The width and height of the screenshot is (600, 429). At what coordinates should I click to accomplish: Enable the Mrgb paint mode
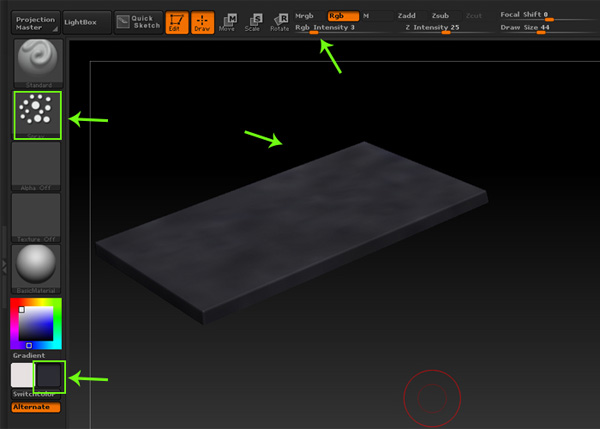pos(307,16)
